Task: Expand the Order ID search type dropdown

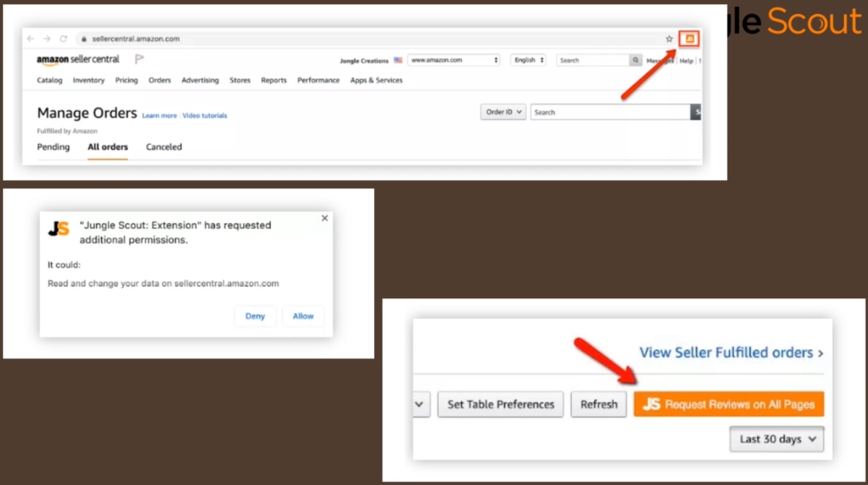Action: click(503, 112)
